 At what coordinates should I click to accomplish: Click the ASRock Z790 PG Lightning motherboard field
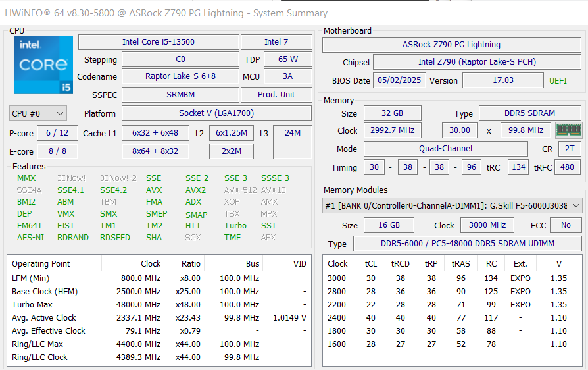tap(451, 45)
